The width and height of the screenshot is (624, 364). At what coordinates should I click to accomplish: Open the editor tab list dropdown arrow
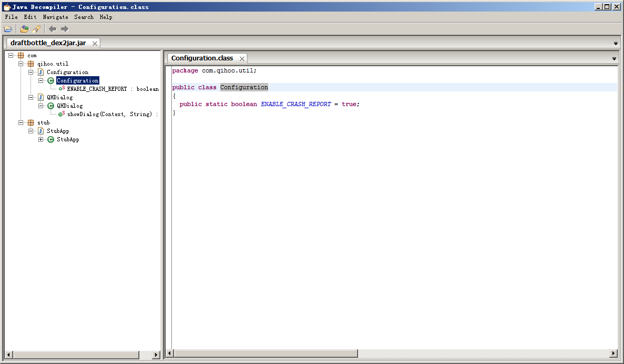[614, 58]
